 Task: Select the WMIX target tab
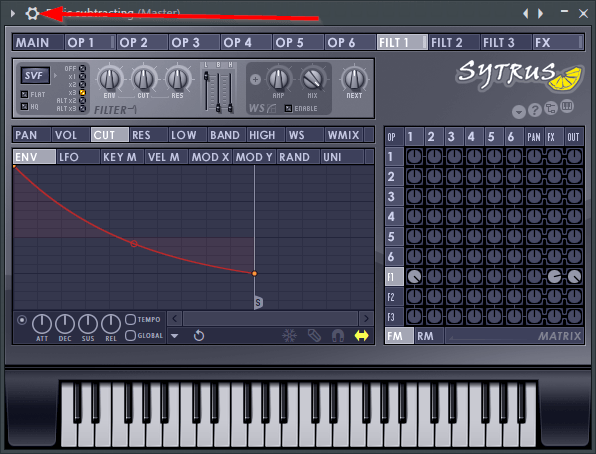[x=344, y=135]
